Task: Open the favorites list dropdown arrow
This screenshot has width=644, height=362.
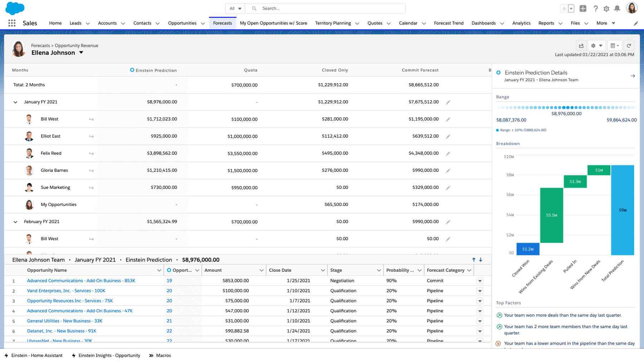Action: 571,9
